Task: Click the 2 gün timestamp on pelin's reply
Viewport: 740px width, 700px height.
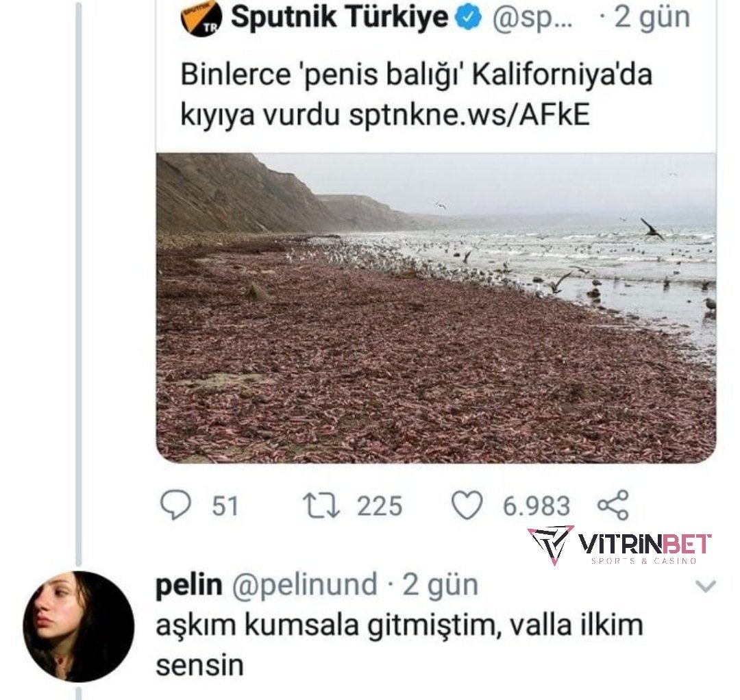Action: coord(440,585)
